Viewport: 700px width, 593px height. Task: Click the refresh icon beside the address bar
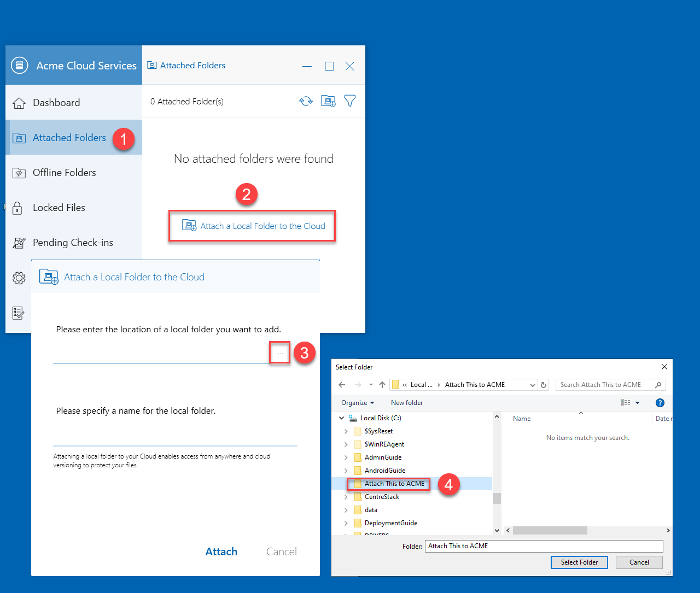click(x=544, y=385)
